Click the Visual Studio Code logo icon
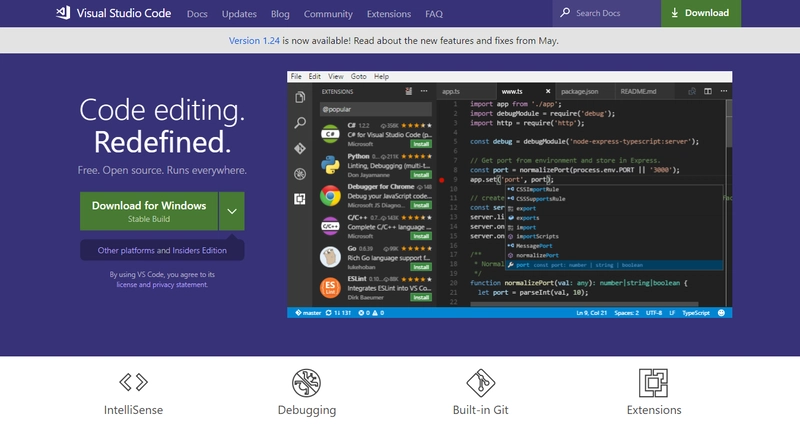This screenshot has height=427, width=800. point(65,13)
